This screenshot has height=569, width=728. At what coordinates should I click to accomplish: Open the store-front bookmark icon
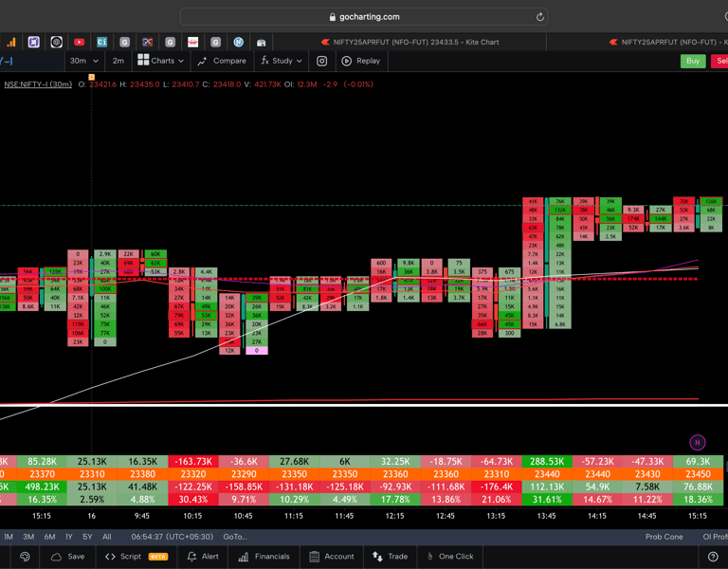click(x=261, y=43)
